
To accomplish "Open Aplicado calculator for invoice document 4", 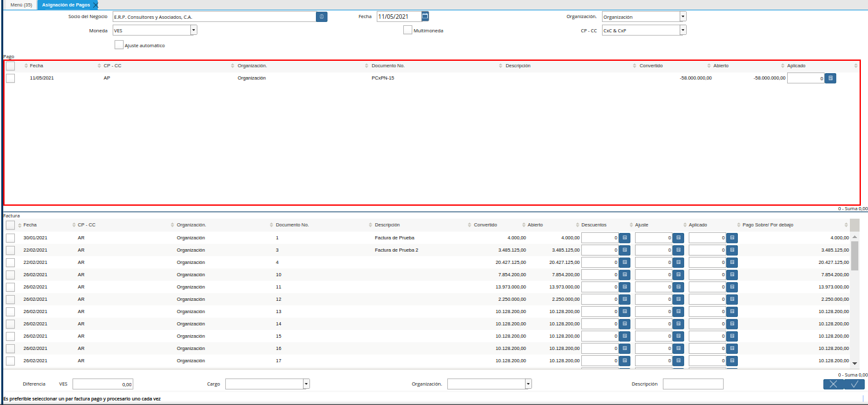I will coord(732,263).
